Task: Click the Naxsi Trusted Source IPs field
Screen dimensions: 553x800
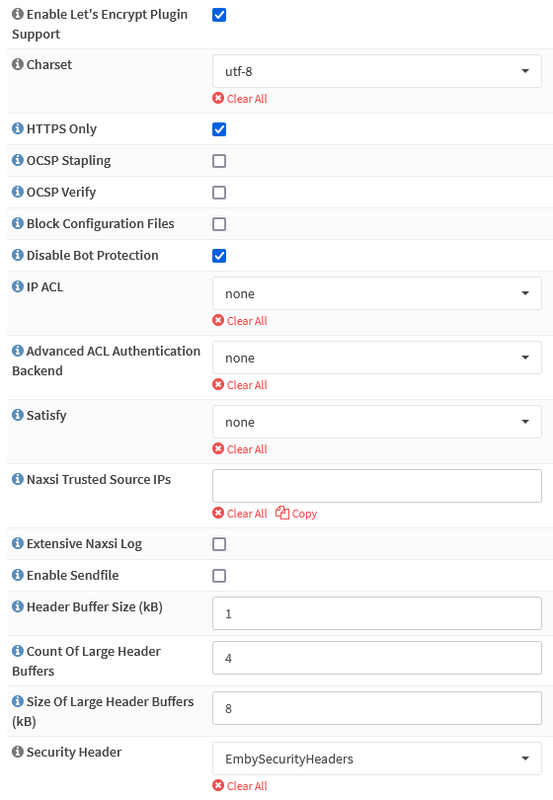Action: pos(377,486)
